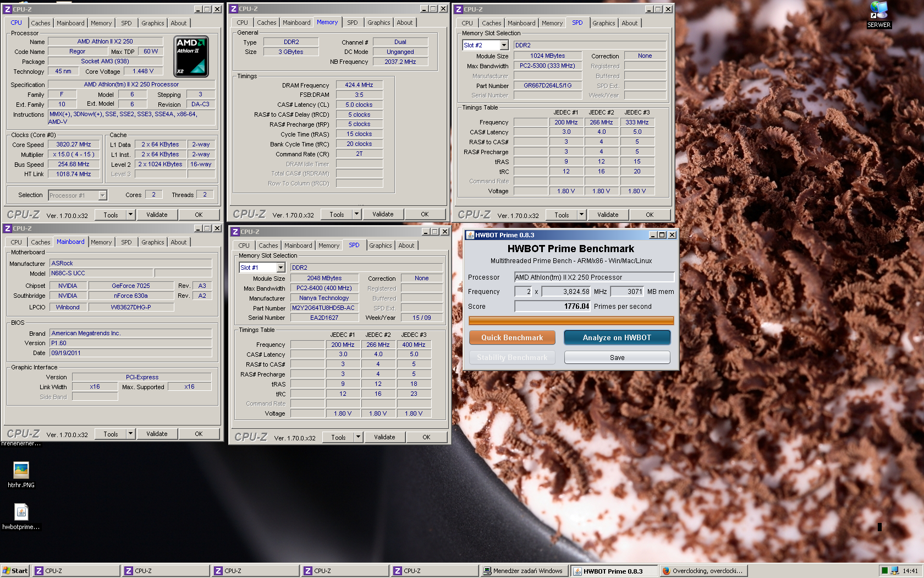
Task: Click frequency field showing 3,824.58
Action: click(x=566, y=292)
